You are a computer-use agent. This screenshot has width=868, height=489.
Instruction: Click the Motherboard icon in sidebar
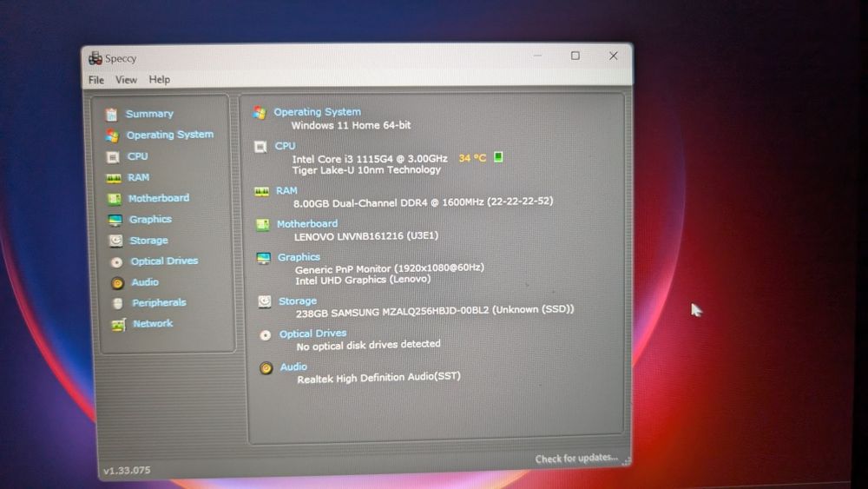coord(114,199)
